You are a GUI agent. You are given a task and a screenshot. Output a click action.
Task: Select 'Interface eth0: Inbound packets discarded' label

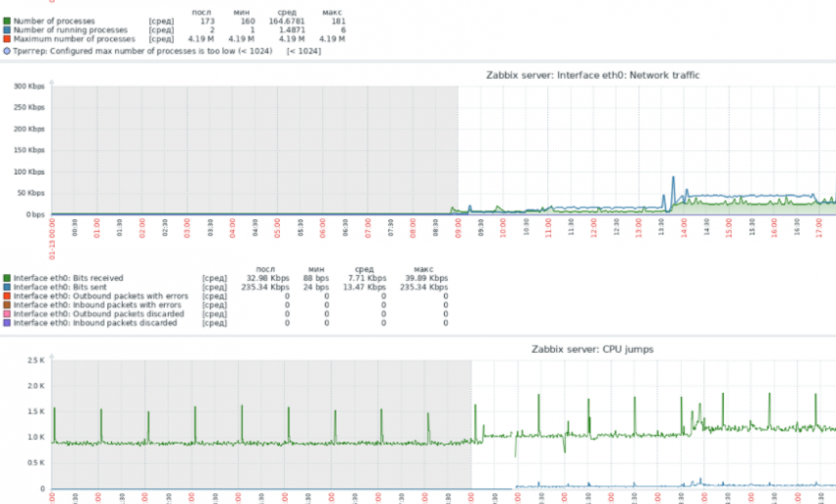(95, 323)
